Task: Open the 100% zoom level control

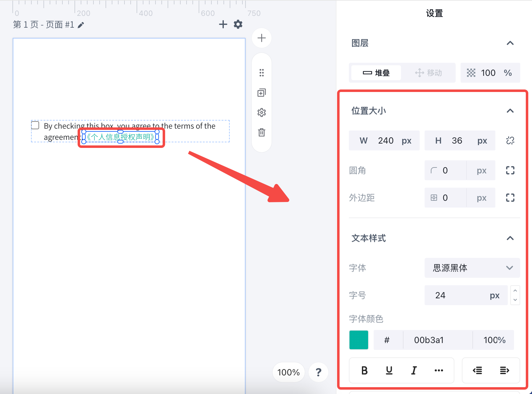Action: [x=289, y=372]
